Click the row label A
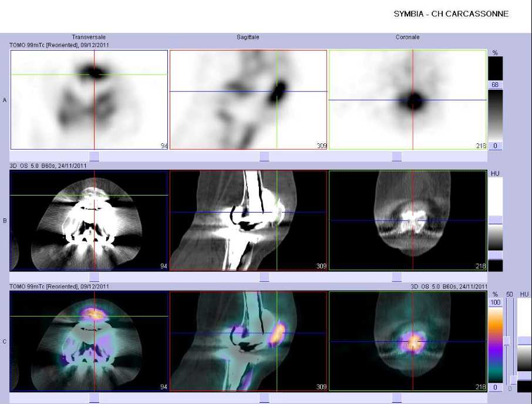Screen dimensions: 532x404 [5, 100]
